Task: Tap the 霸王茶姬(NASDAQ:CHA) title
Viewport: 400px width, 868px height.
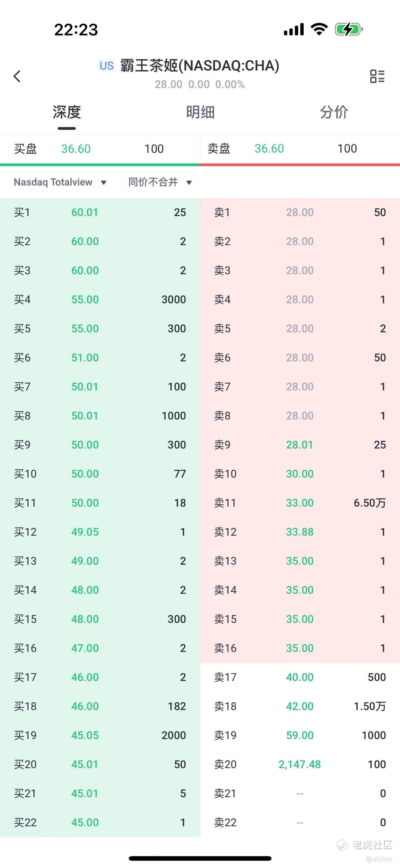Action: tap(200, 66)
